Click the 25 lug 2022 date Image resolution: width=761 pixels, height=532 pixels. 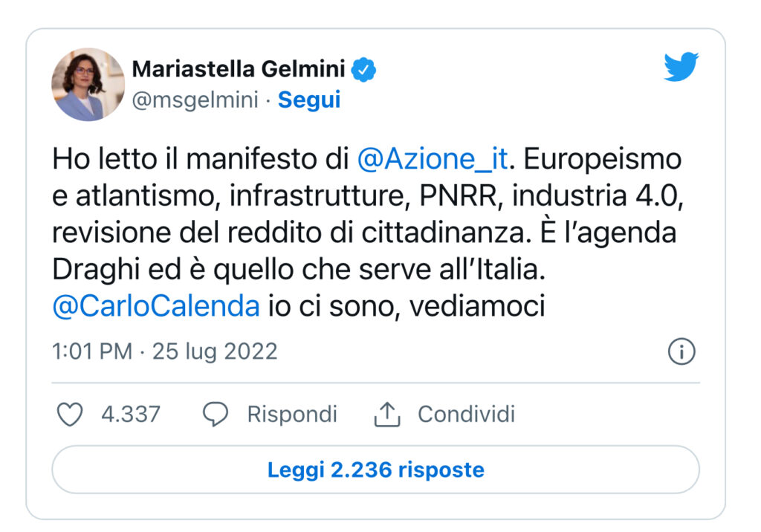click(x=215, y=352)
